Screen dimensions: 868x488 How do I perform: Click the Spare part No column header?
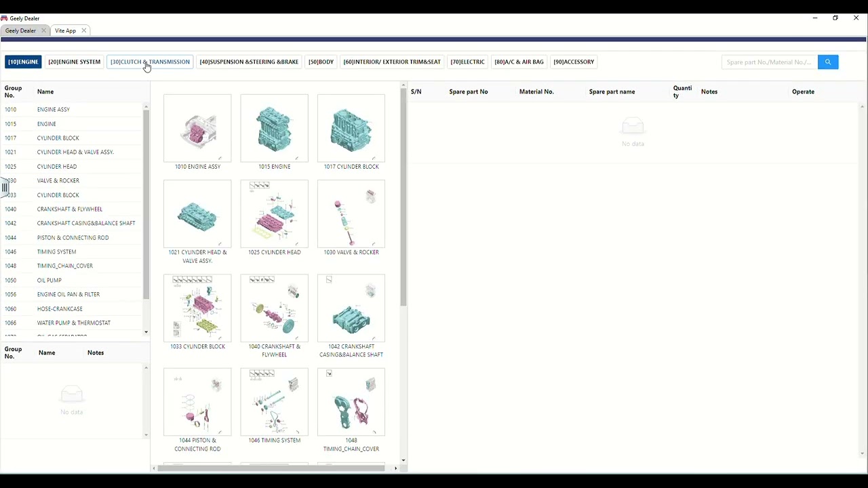(468, 91)
